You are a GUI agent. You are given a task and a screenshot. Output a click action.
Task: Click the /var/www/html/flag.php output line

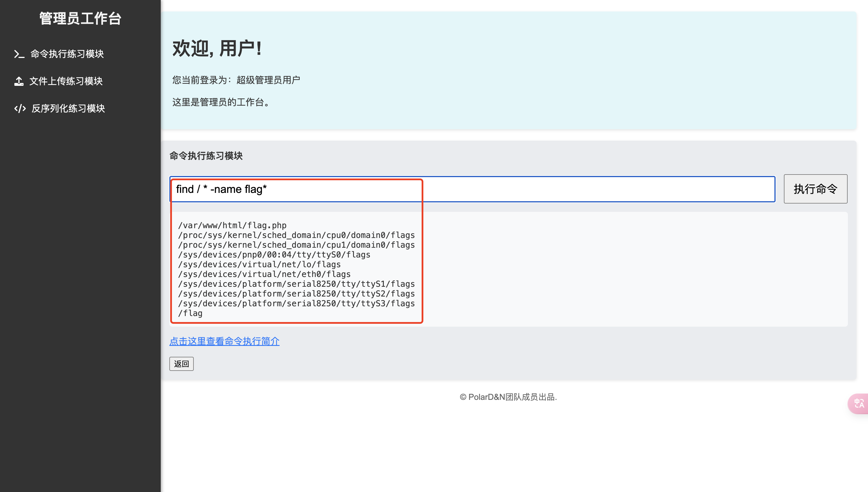click(232, 225)
